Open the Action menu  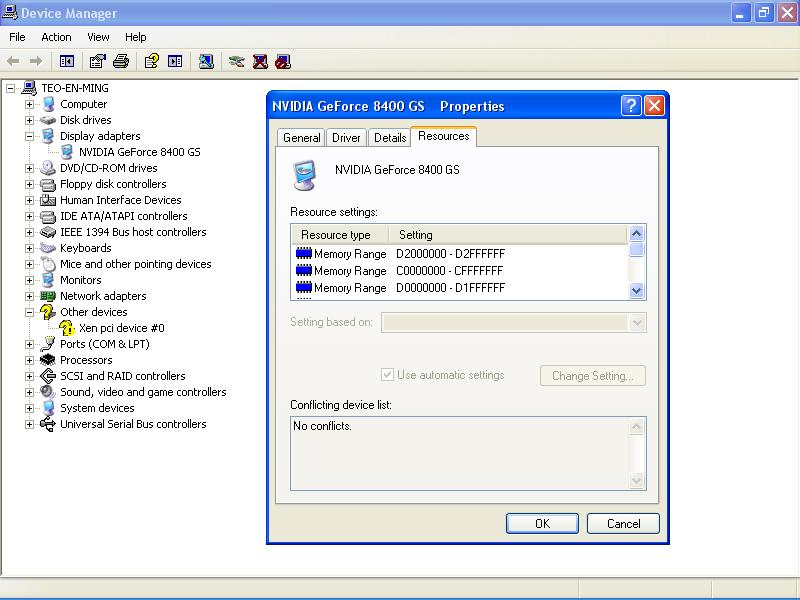[x=56, y=37]
